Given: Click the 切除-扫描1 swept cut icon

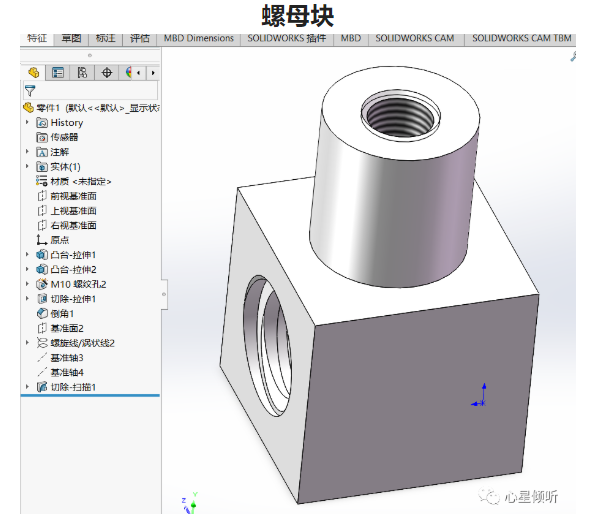Looking at the screenshot, I should point(42,387).
